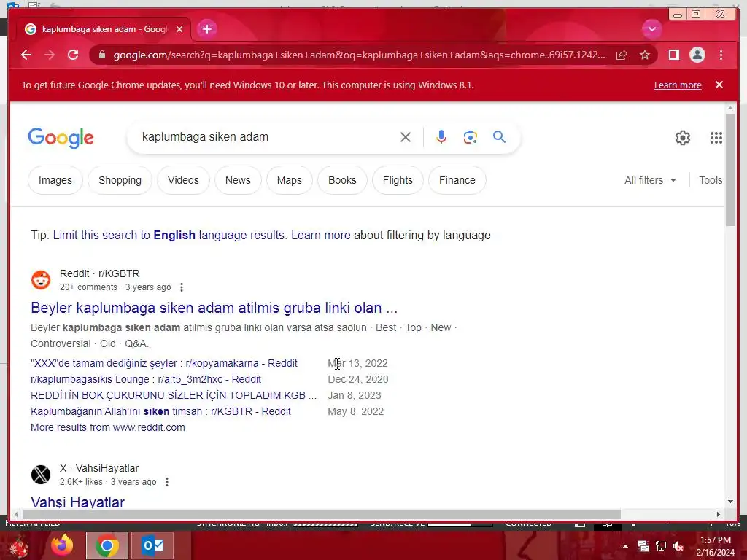Click the scroll up arrow

click(x=730, y=109)
